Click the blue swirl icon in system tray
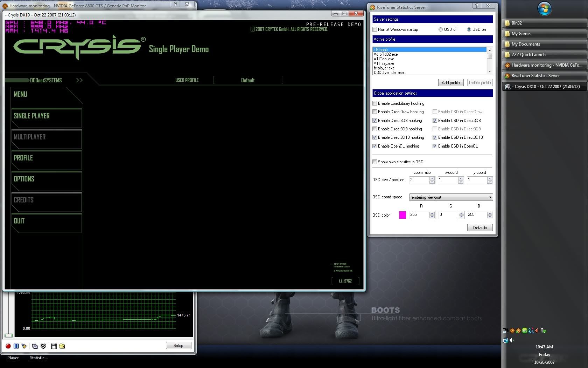This screenshot has height=368, width=588. (531, 330)
